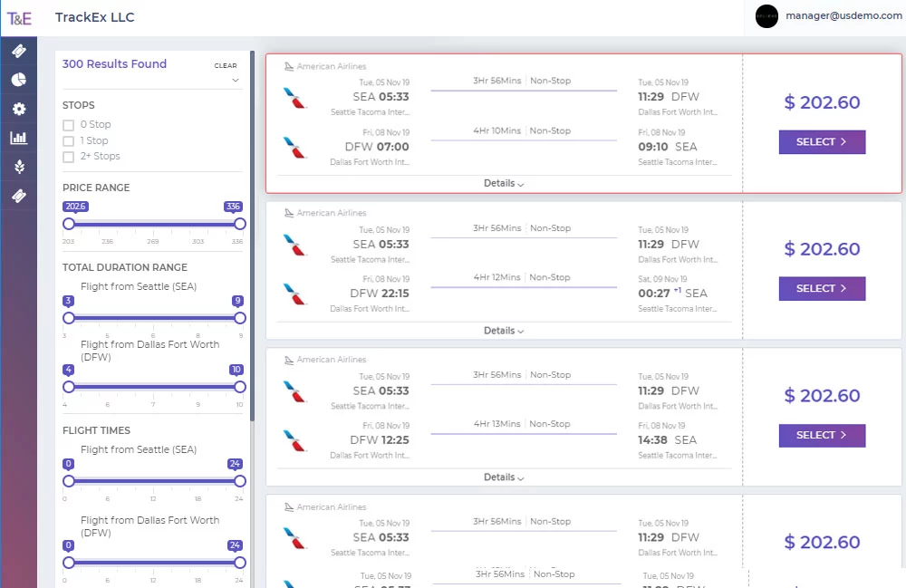Tick the 1 Stop checkbox

69,141
